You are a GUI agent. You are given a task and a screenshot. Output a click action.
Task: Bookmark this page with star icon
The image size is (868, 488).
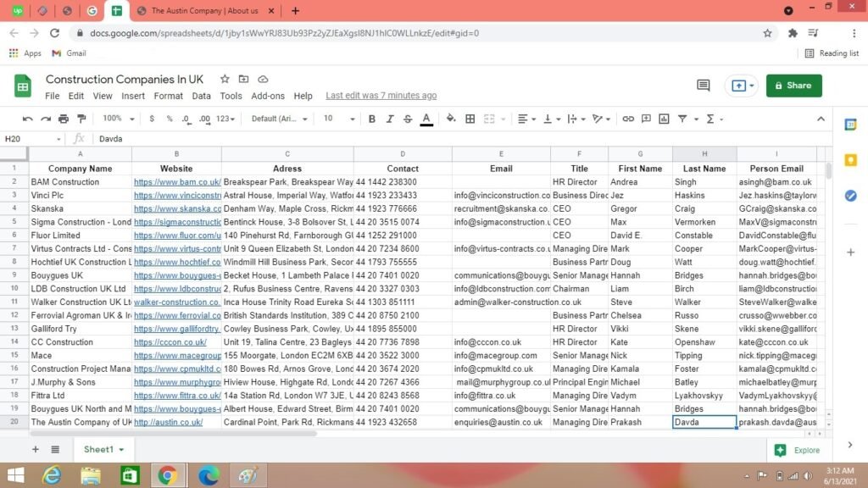(x=767, y=33)
